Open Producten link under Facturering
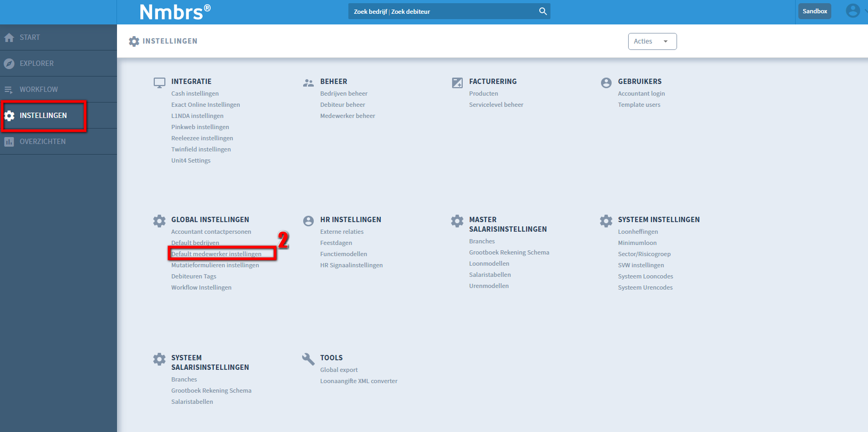868x432 pixels. click(483, 94)
